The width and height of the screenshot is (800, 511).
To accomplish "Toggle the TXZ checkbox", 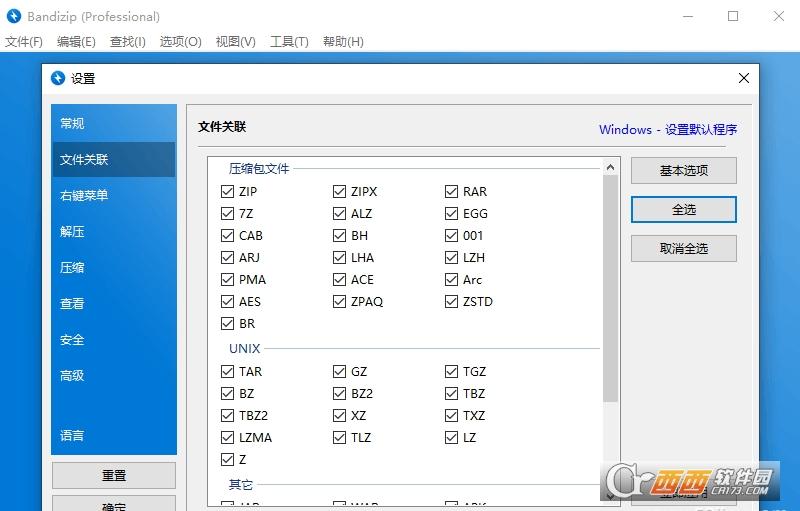I will (x=451, y=416).
